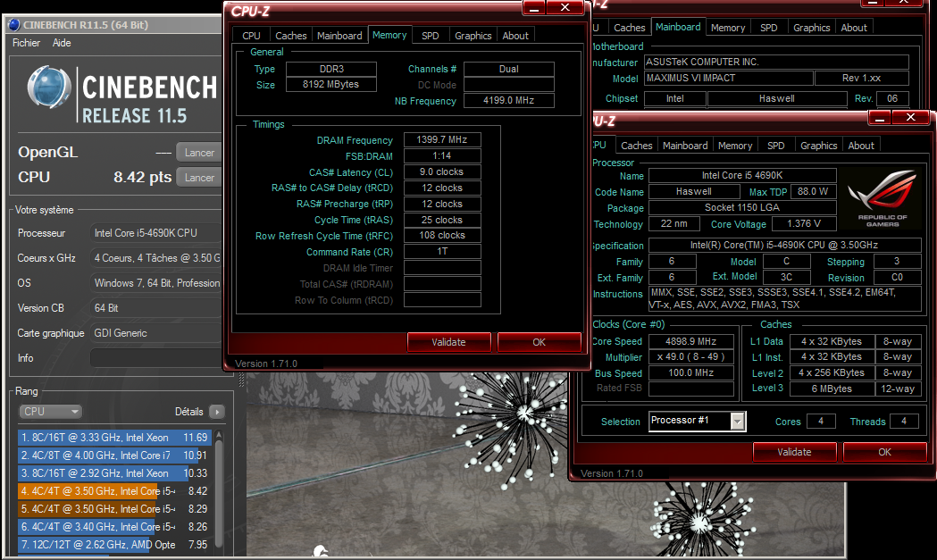
Task: Open About tab in Mainboard CPU-Z window
Action: (854, 28)
